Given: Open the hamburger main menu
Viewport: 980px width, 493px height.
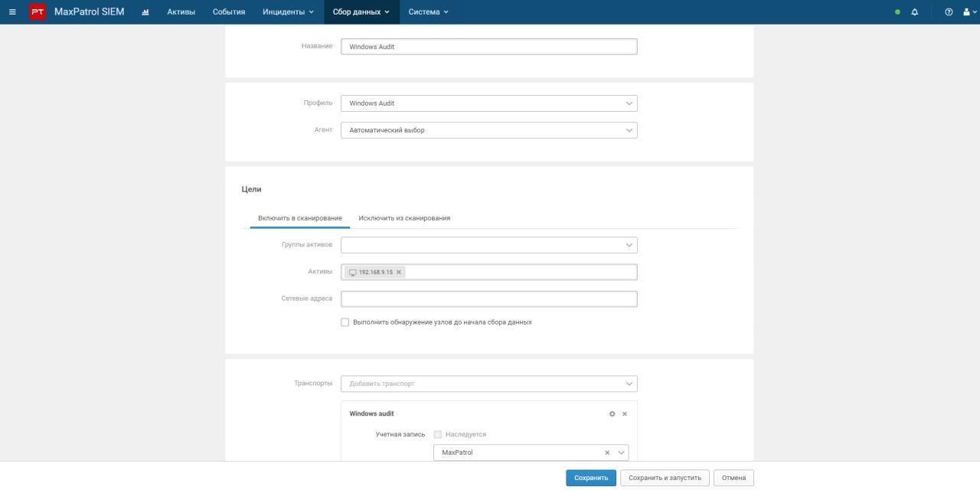Looking at the screenshot, I should coord(12,12).
